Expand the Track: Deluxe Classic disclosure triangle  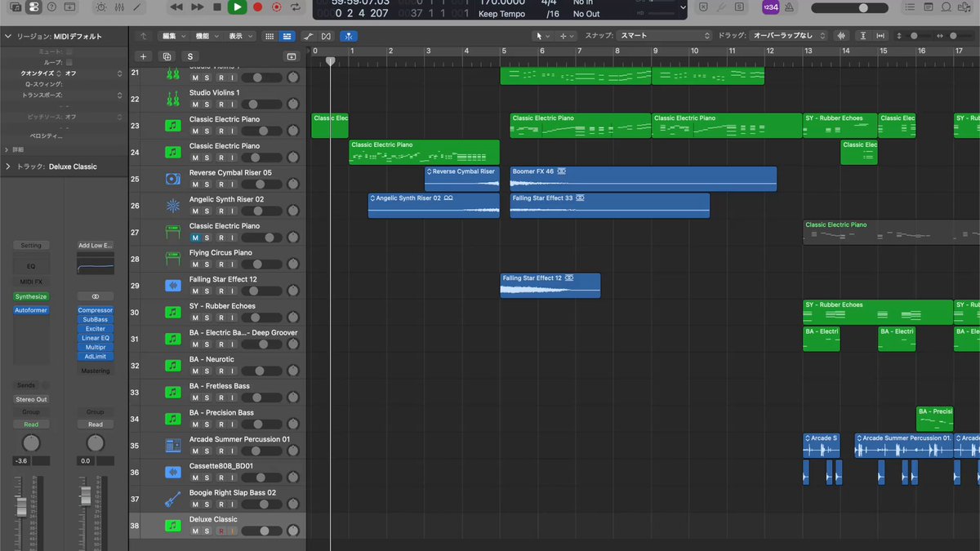[7, 167]
